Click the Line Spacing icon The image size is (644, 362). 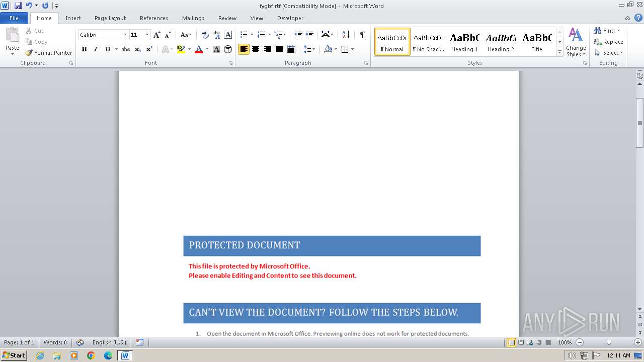click(x=307, y=49)
